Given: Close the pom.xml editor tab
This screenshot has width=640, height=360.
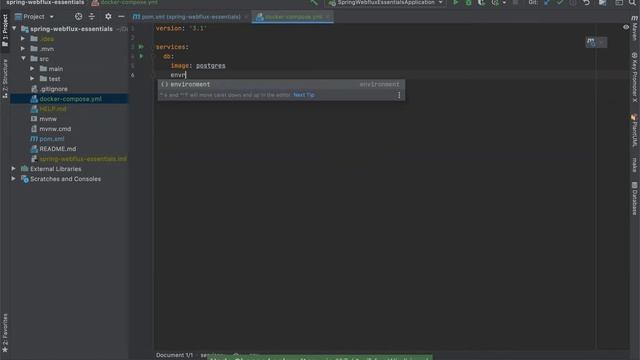Looking at the screenshot, I should coord(246,17).
